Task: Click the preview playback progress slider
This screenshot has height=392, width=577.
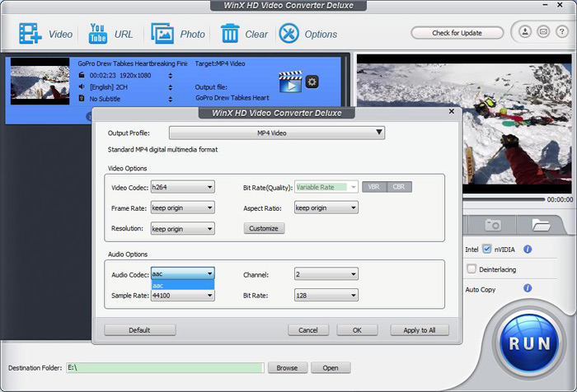Action: 504,199
